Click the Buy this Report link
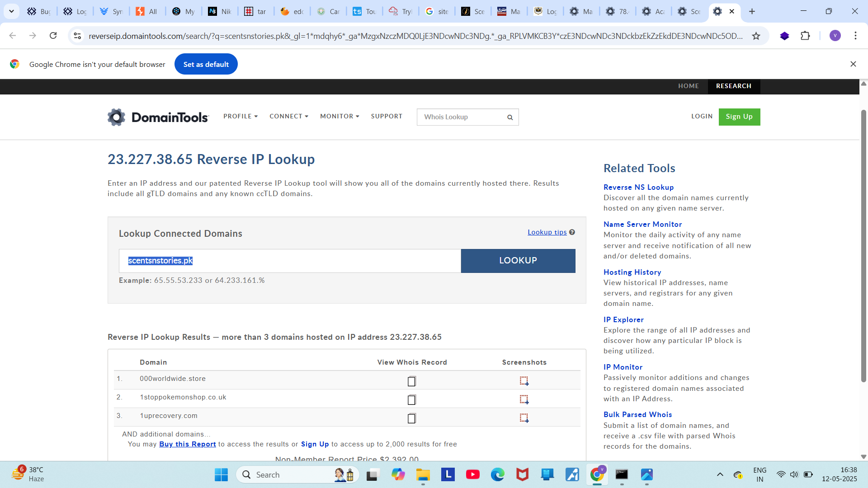Viewport: 868px width, 488px height. tap(188, 444)
